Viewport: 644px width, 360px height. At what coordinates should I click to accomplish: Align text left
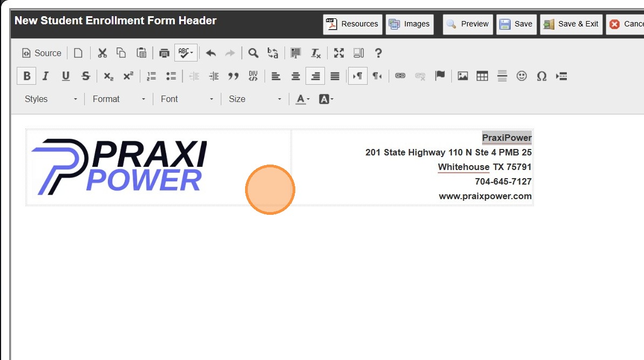click(x=276, y=76)
